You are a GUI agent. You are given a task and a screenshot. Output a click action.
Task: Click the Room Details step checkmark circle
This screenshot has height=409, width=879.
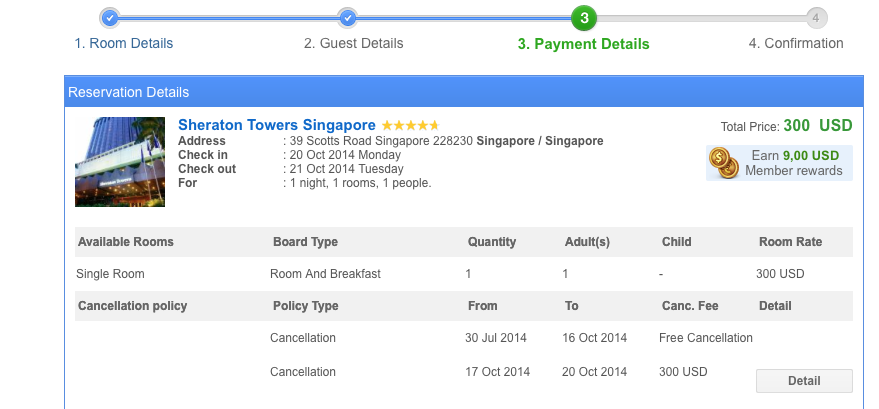tap(110, 18)
